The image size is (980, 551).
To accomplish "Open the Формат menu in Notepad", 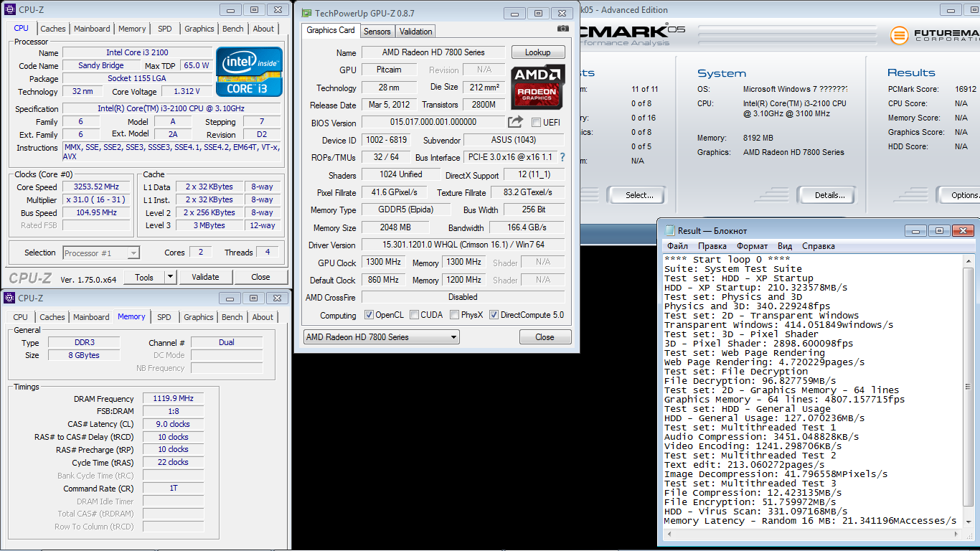I will [x=752, y=246].
